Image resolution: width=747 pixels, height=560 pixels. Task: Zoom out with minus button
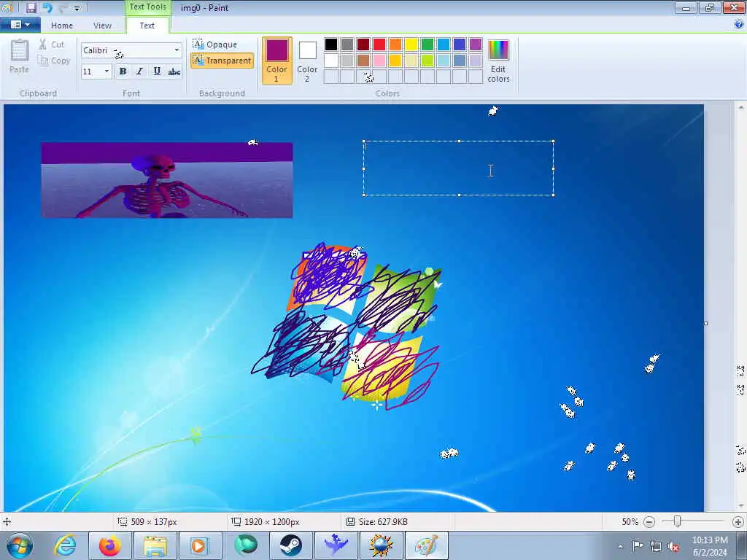(649, 522)
